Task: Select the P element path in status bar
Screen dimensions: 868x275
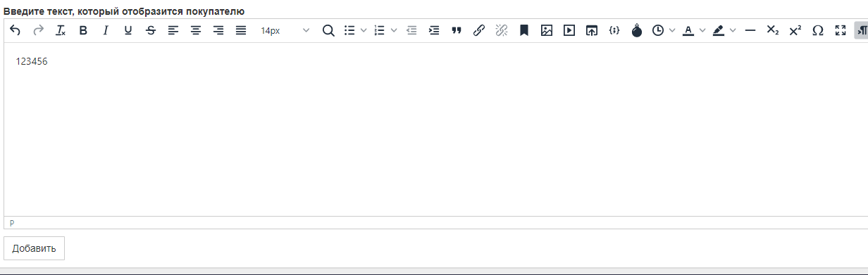Action: coord(12,223)
